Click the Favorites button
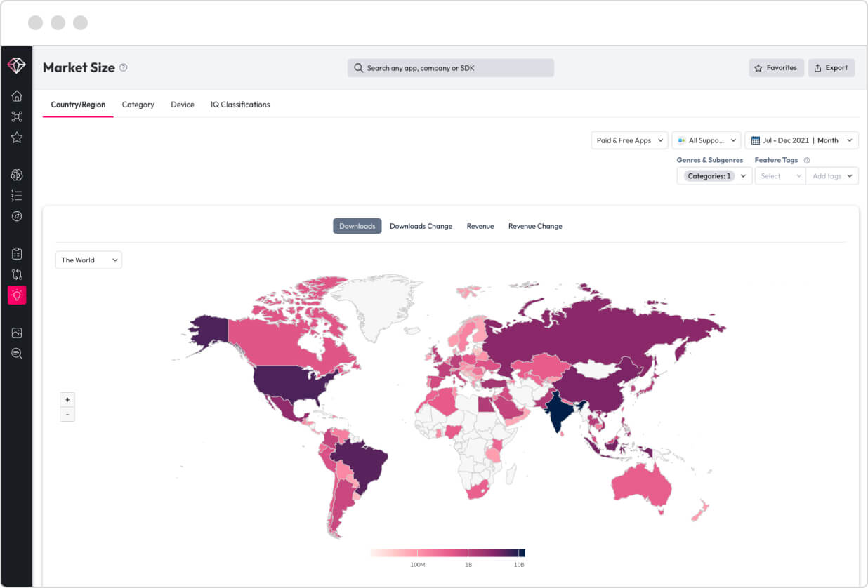 click(776, 68)
